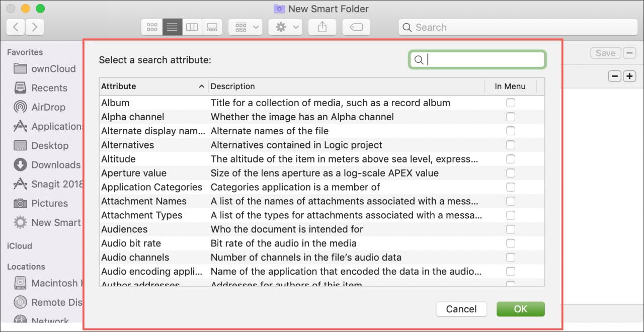Open Downloads in the sidebar
Screen dimensions: 644x332
(47, 165)
